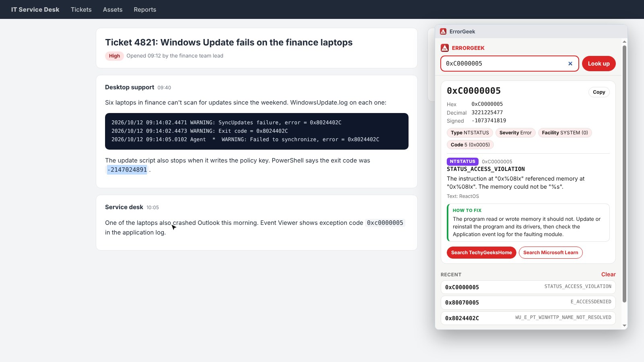Viewport: 644px width, 362px height.
Task: Open the Assets menu
Action: click(x=113, y=10)
